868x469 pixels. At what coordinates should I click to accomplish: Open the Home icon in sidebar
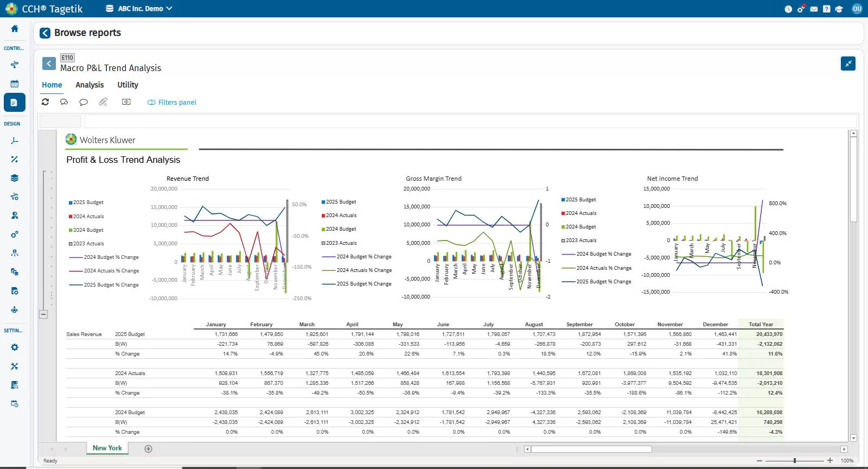(15, 28)
